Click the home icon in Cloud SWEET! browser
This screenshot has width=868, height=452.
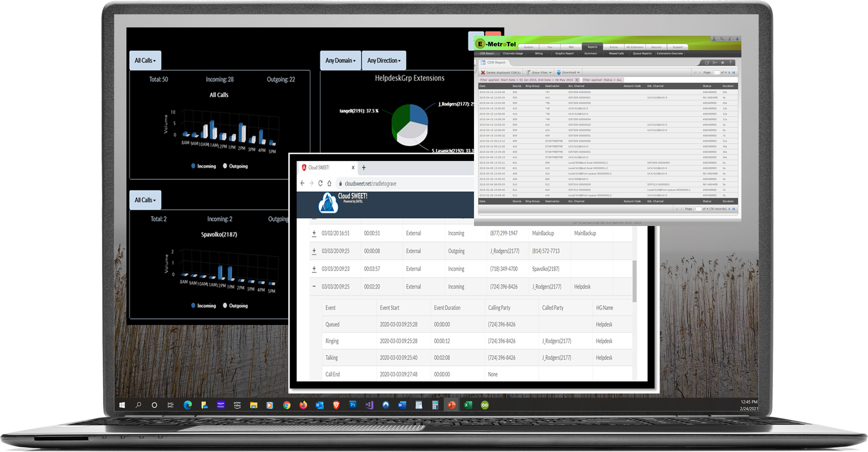[x=329, y=183]
